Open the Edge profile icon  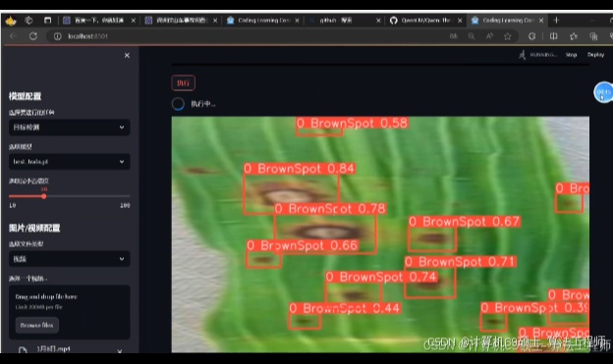[x=11, y=21]
